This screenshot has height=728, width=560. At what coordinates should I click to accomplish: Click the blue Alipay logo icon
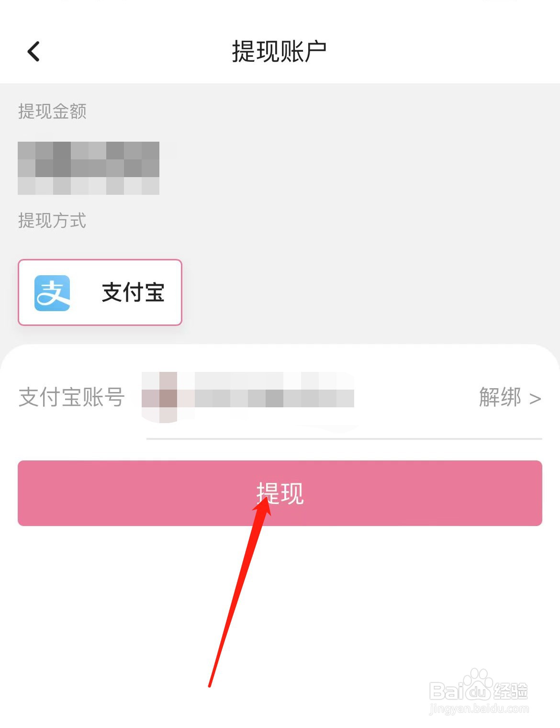pyautogui.click(x=52, y=293)
